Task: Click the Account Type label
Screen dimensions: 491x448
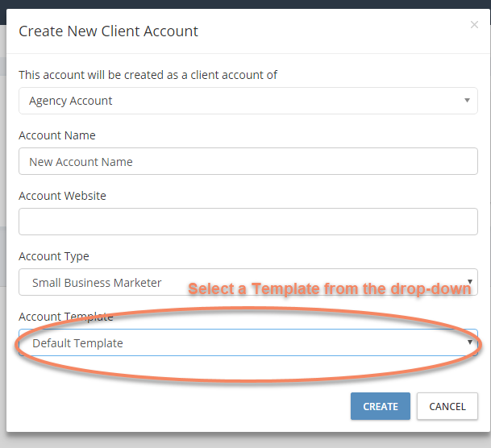Action: (54, 256)
